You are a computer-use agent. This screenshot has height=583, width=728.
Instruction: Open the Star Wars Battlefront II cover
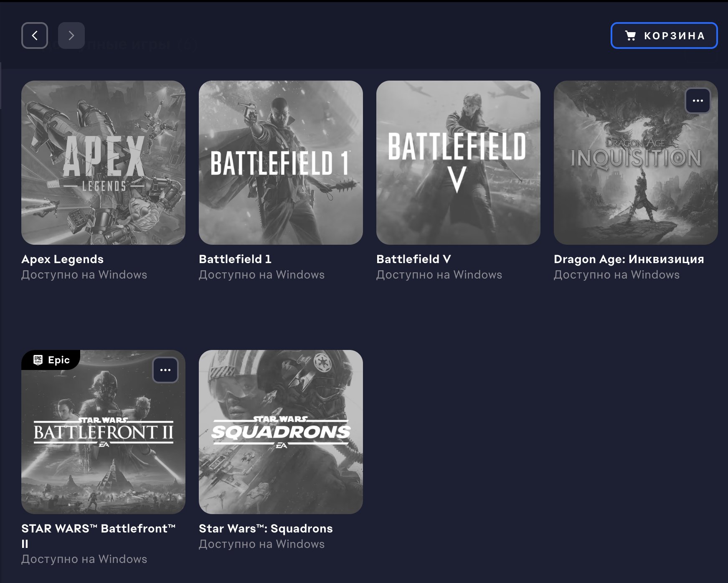tap(103, 432)
